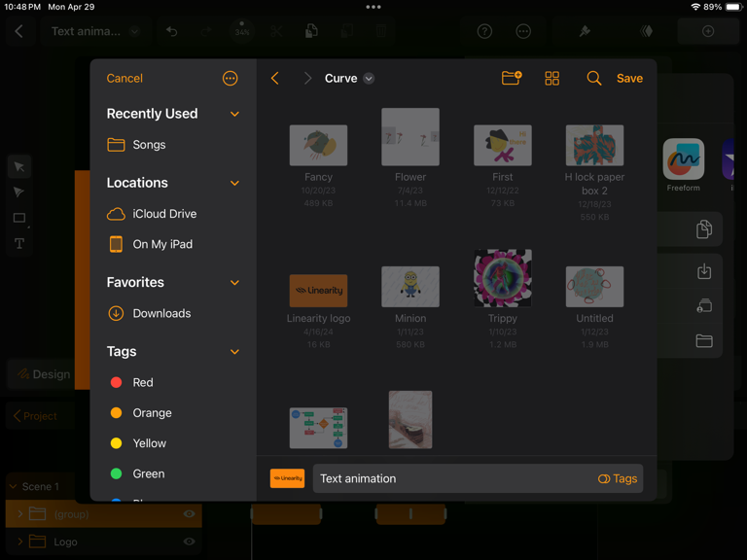This screenshot has width=747, height=560.
Task: Click the add circle button in the editor toolbar
Action: point(708,31)
